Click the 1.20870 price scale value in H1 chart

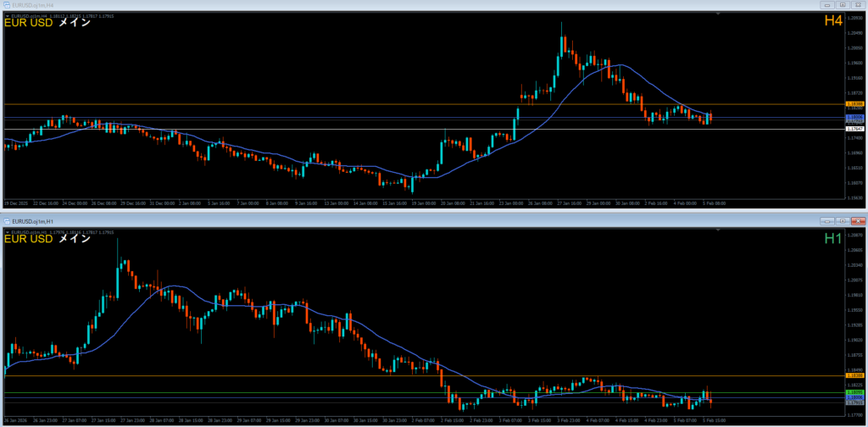(854, 235)
